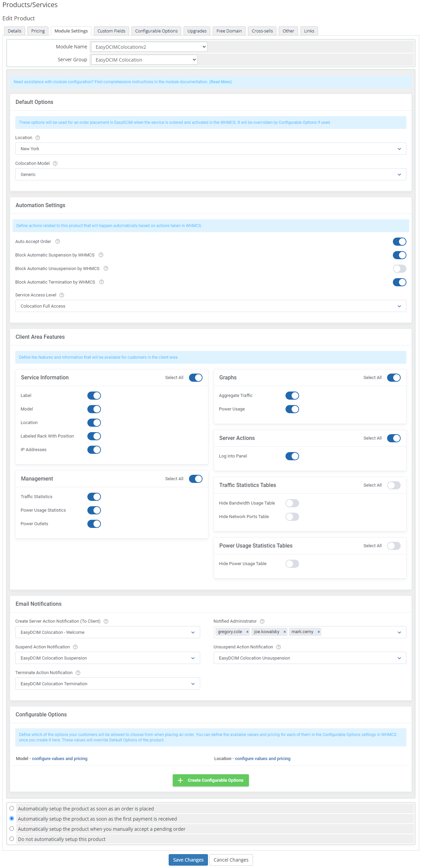Click help icon next to Location label

click(x=38, y=138)
